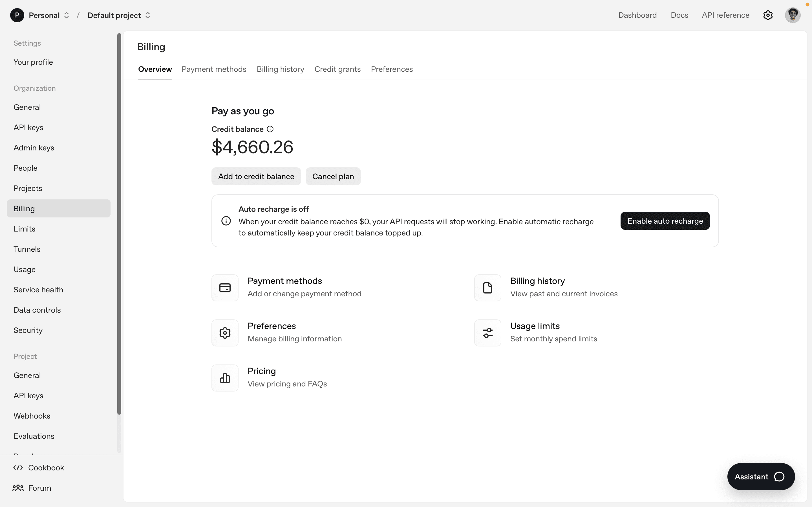This screenshot has width=812, height=507.
Task: Click the Usage limits sliders icon
Action: [487, 333]
